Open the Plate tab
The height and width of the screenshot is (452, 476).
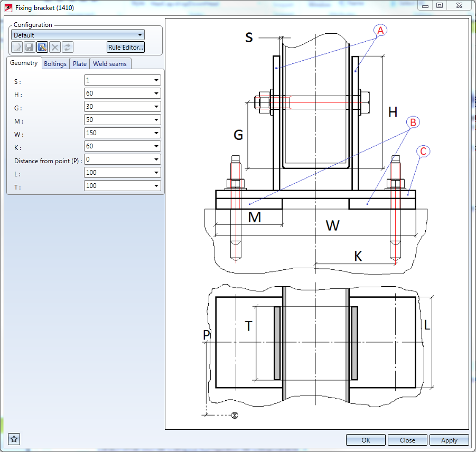click(80, 64)
